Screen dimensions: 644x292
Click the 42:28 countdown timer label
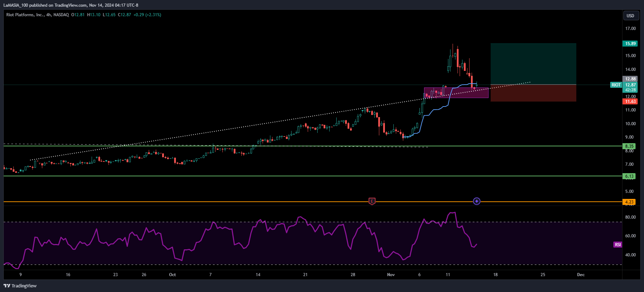click(x=630, y=90)
